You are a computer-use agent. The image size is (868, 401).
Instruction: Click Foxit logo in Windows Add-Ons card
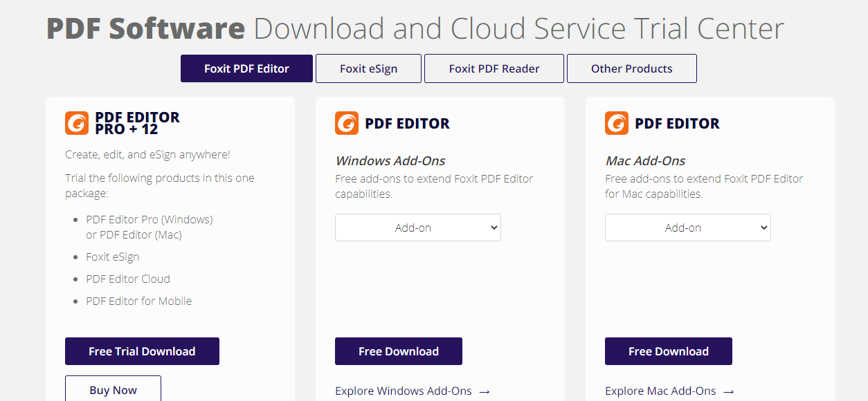[x=347, y=123]
